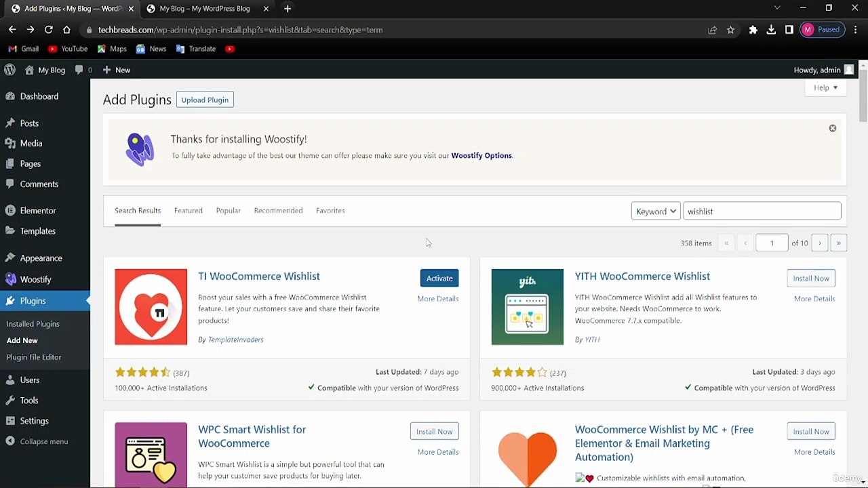Image resolution: width=868 pixels, height=488 pixels.
Task: Reload the page in the browser
Action: (x=48, y=30)
